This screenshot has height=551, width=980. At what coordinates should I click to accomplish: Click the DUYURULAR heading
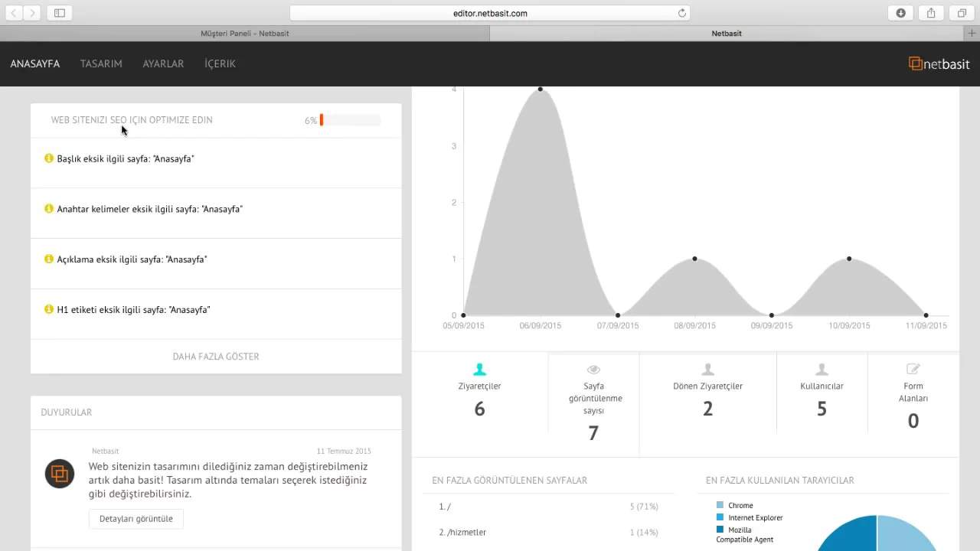67,412
